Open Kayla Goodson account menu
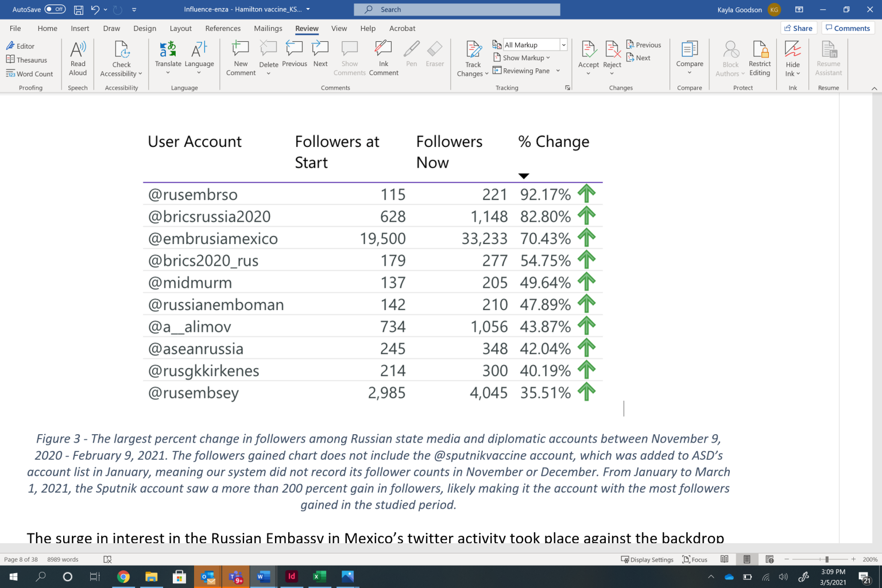The width and height of the screenshot is (882, 588). (x=748, y=10)
